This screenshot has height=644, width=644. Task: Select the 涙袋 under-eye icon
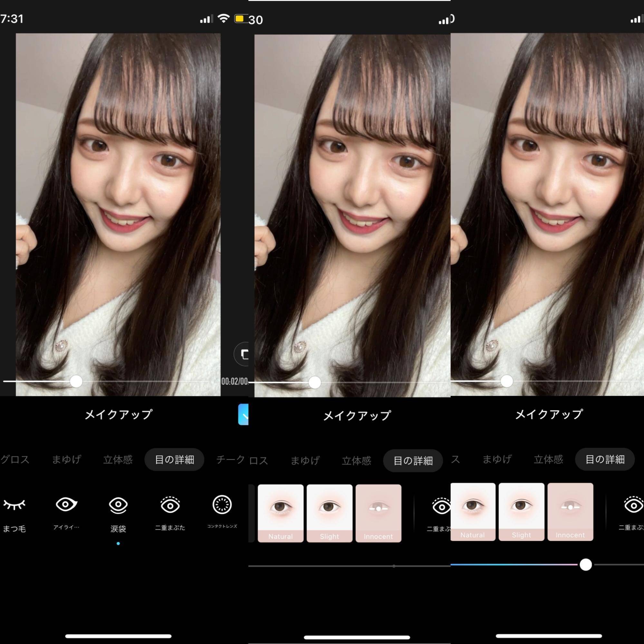click(118, 505)
